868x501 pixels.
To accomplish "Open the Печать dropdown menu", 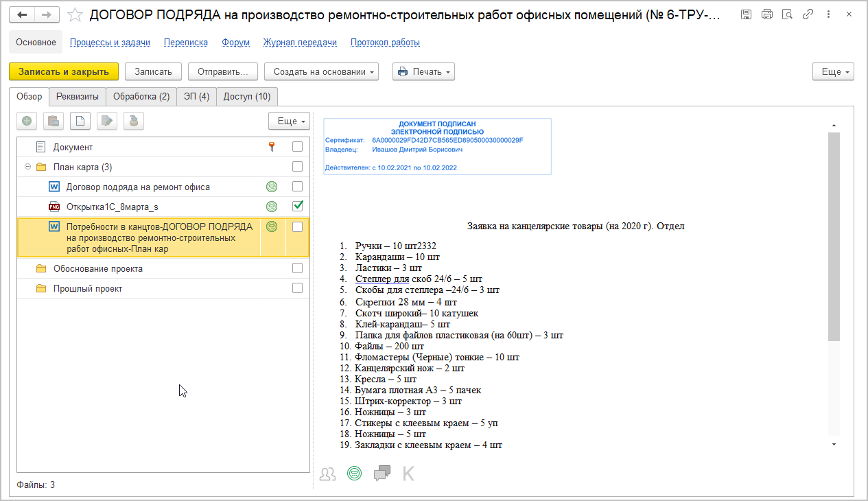I will coord(423,71).
